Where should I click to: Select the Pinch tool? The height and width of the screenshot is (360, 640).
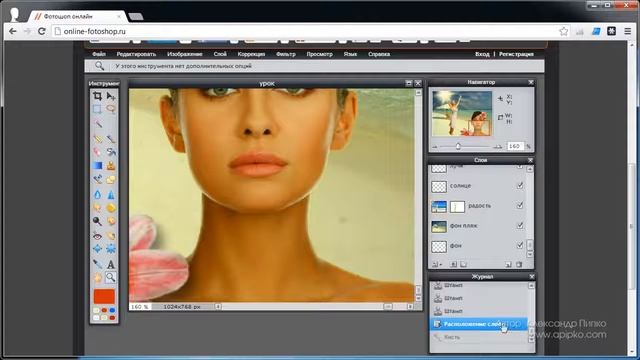click(111, 249)
